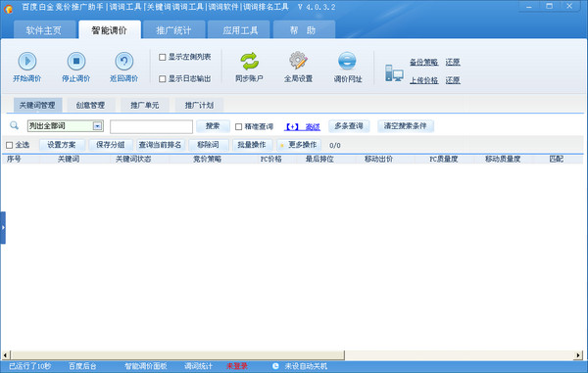Click 还原 link beside 上传价格
The height and width of the screenshot is (373, 588).
453,80
